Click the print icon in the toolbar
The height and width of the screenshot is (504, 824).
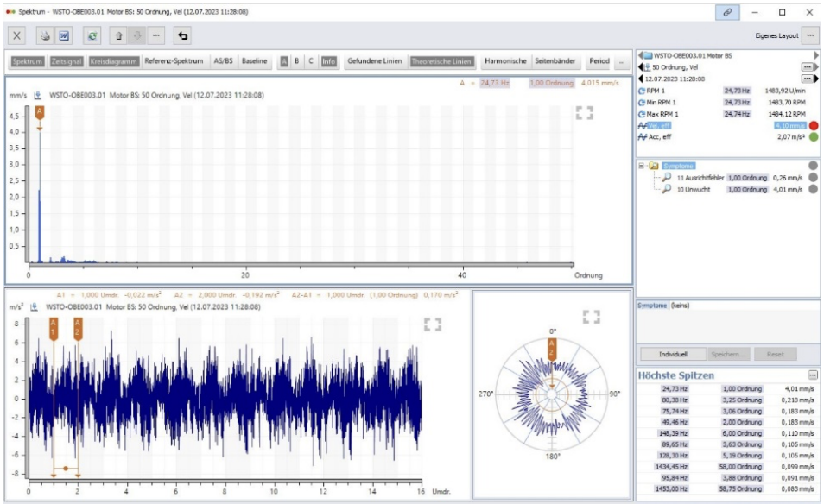(45, 35)
